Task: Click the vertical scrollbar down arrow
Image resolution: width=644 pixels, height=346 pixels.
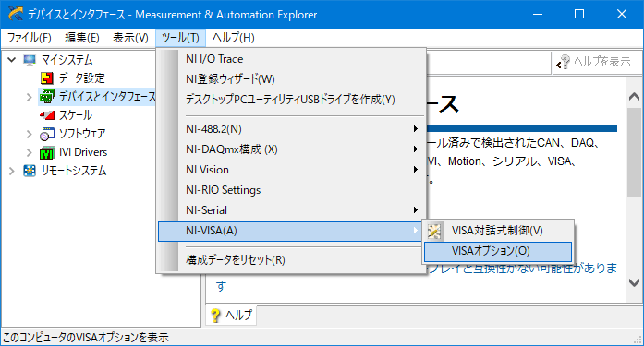Action: coord(634,282)
